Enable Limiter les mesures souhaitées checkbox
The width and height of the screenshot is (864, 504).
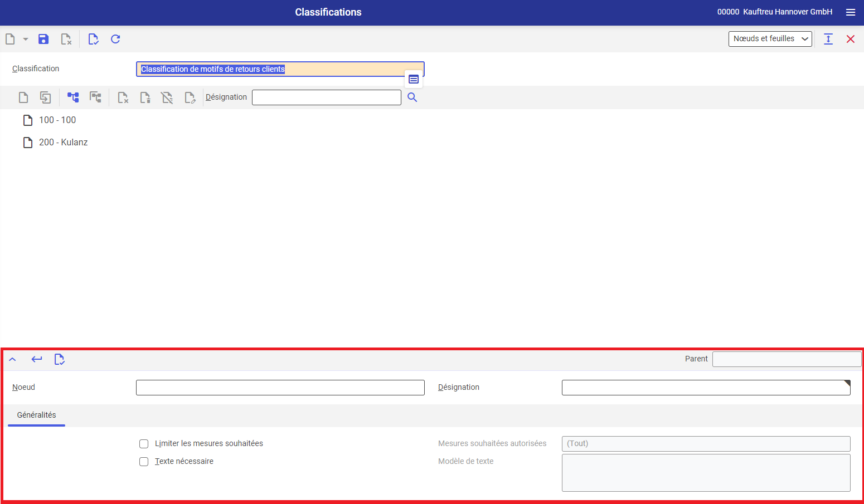tap(144, 444)
